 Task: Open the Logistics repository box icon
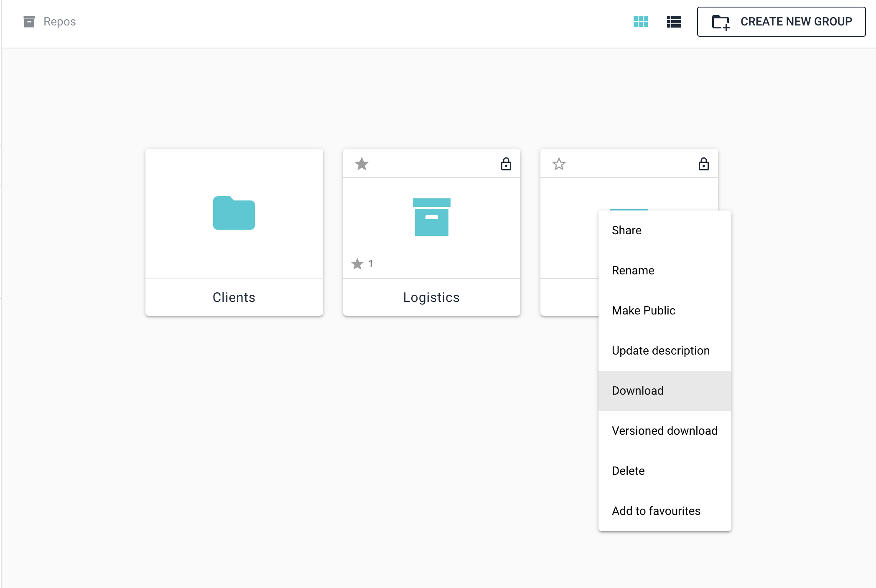[x=431, y=217]
